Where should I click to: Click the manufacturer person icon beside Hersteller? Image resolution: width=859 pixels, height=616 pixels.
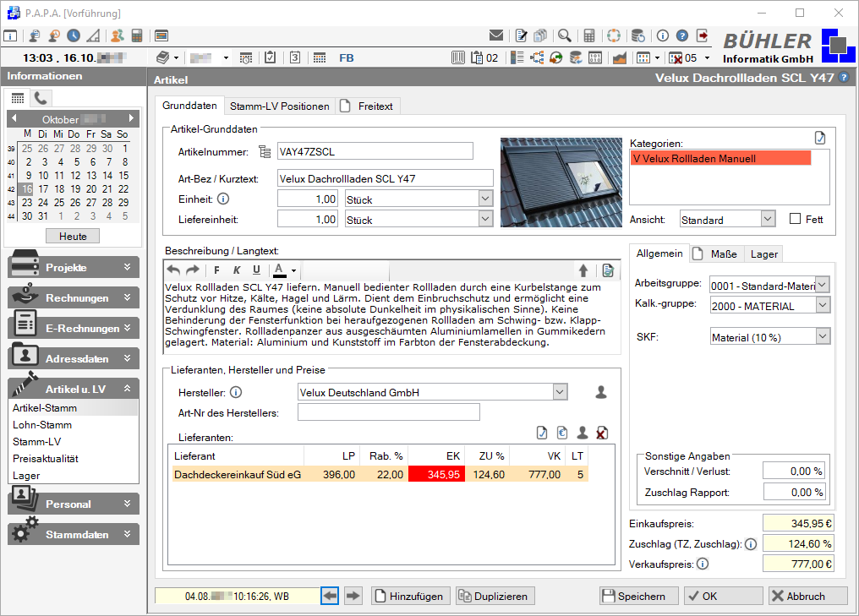(x=601, y=392)
